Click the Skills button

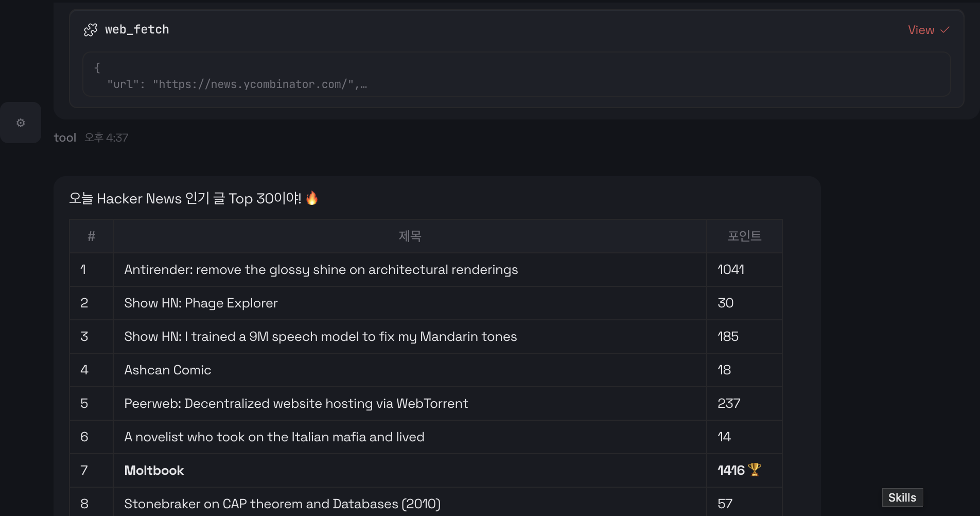tap(902, 497)
